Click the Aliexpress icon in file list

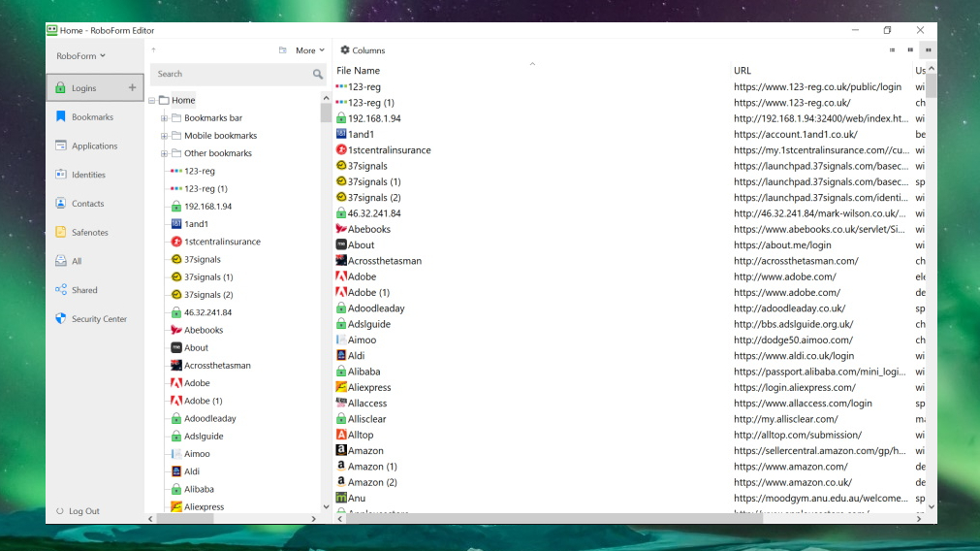click(341, 387)
